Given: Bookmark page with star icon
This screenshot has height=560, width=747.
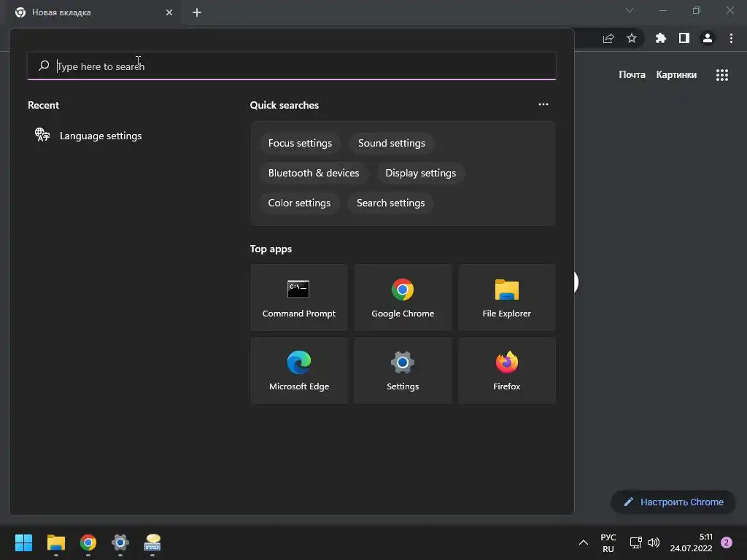Looking at the screenshot, I should (632, 38).
